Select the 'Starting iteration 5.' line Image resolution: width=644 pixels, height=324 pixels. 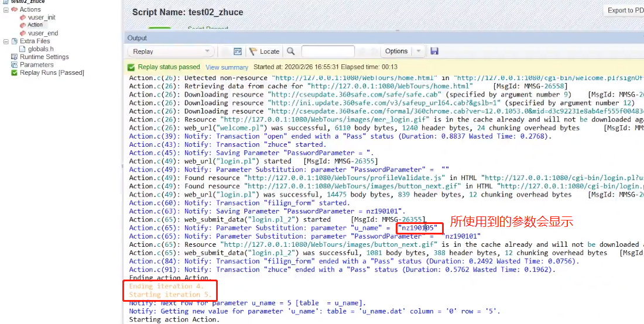pyautogui.click(x=170, y=295)
